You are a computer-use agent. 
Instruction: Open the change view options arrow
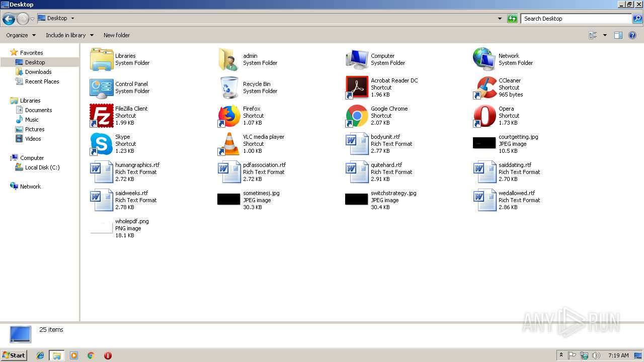(605, 35)
